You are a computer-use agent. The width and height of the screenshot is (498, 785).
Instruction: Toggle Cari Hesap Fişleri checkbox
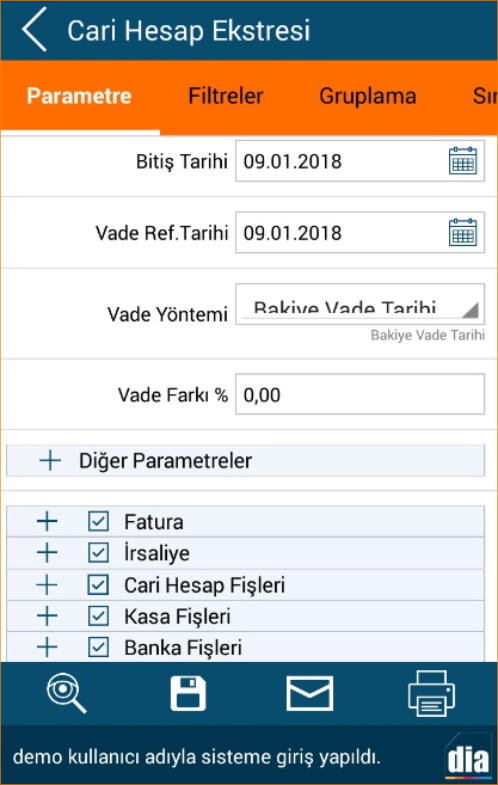[98, 585]
